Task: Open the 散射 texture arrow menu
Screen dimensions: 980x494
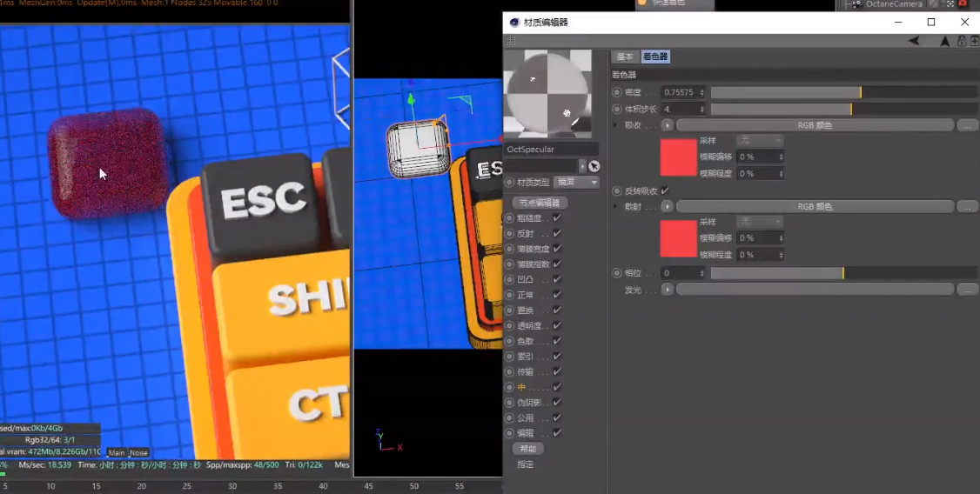Action: (x=668, y=207)
